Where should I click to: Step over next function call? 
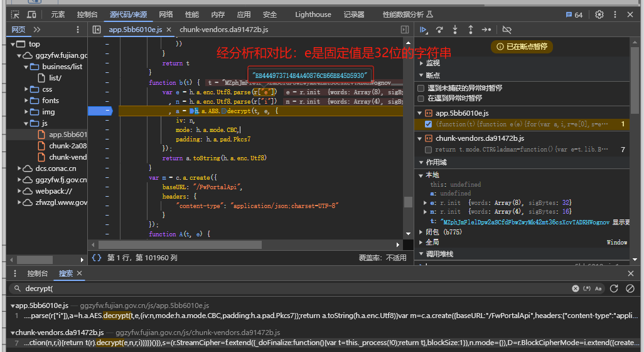click(439, 30)
